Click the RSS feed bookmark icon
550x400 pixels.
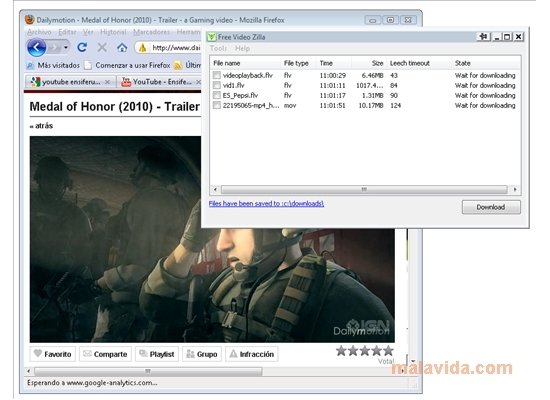178,65
